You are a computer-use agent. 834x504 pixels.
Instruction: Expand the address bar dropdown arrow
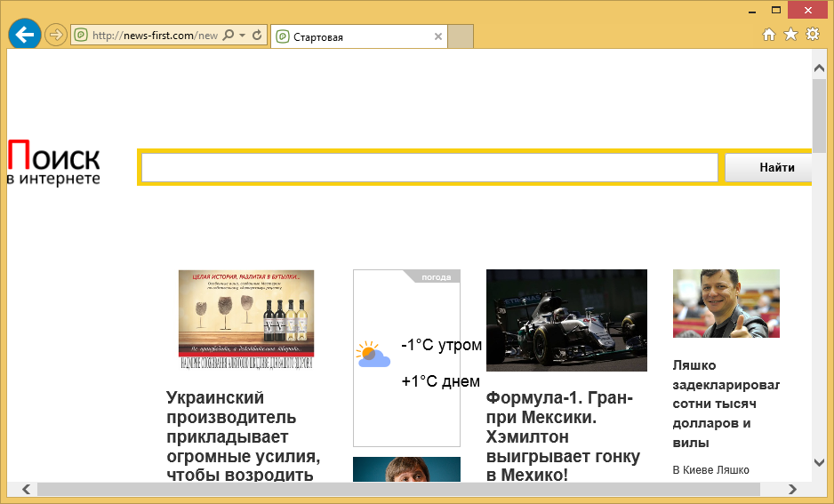coord(243,36)
